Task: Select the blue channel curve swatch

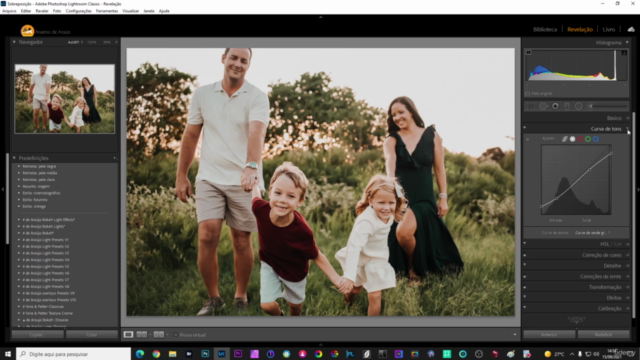Action: pyautogui.click(x=596, y=139)
